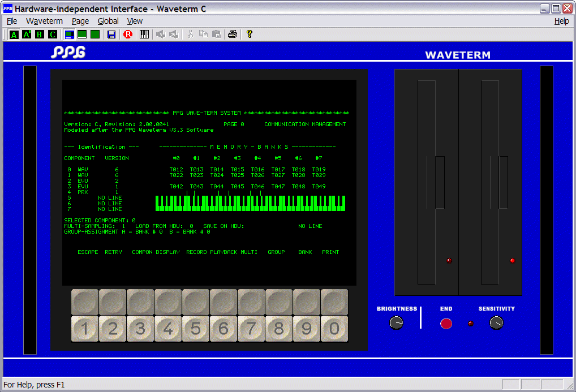Push the blank soft key below DISPLAY

pyautogui.click(x=168, y=302)
